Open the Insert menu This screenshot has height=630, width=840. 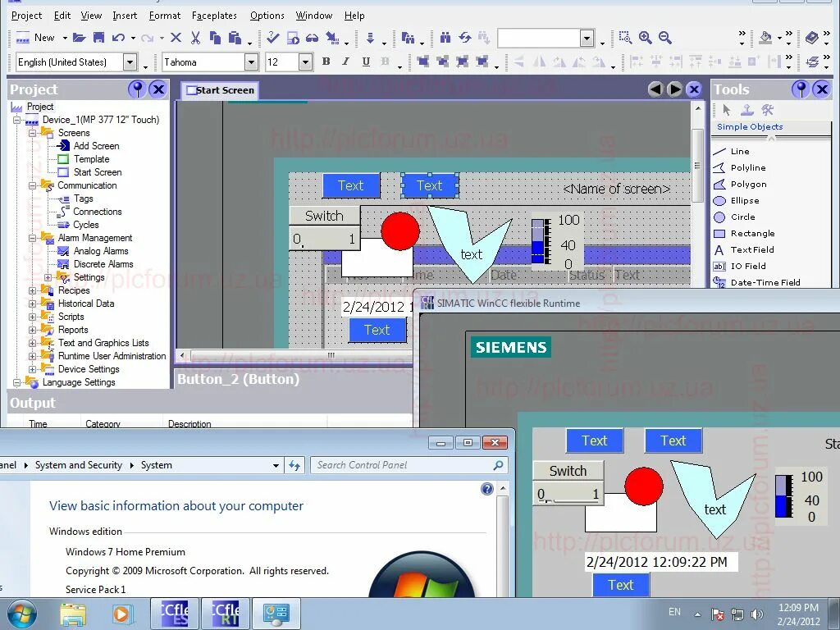tap(125, 16)
